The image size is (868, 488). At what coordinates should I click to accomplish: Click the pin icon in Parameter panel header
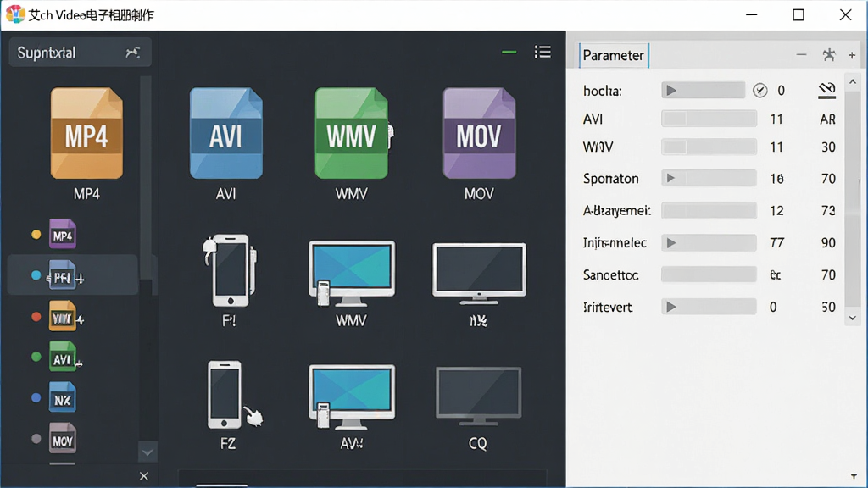(x=829, y=55)
